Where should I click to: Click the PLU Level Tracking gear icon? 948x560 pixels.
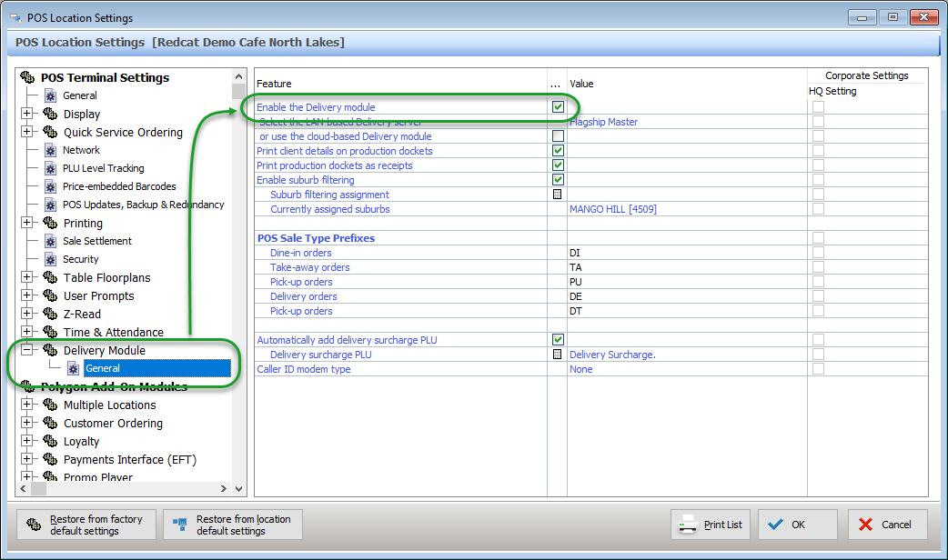click(x=50, y=168)
